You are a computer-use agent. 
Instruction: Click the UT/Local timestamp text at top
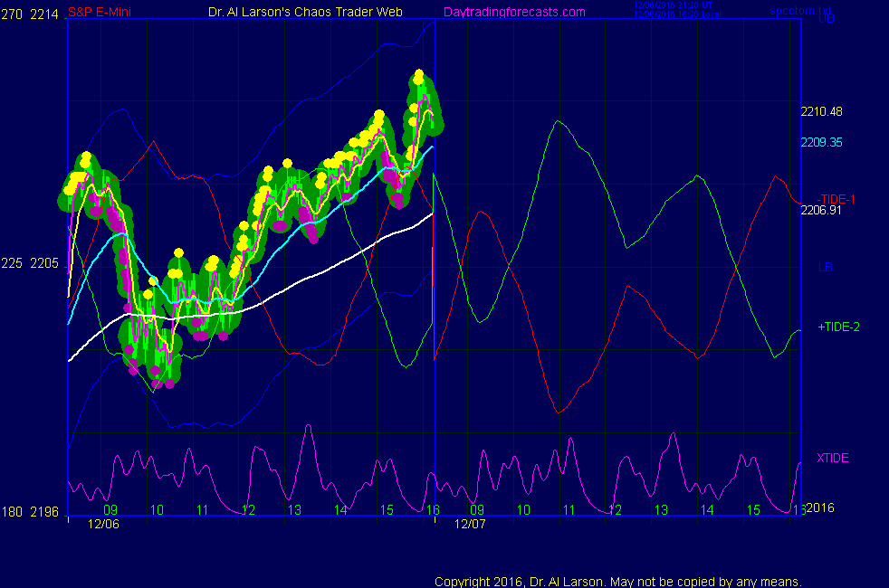pyautogui.click(x=675, y=10)
